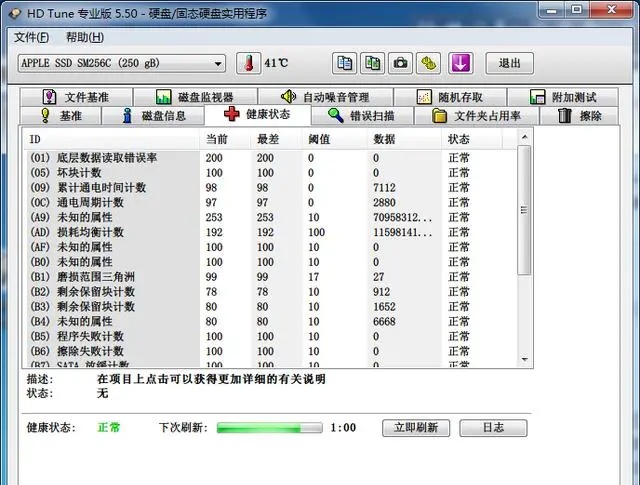Click the copy info to clipboard icon
Screen dimensions: 640x485
click(344, 63)
